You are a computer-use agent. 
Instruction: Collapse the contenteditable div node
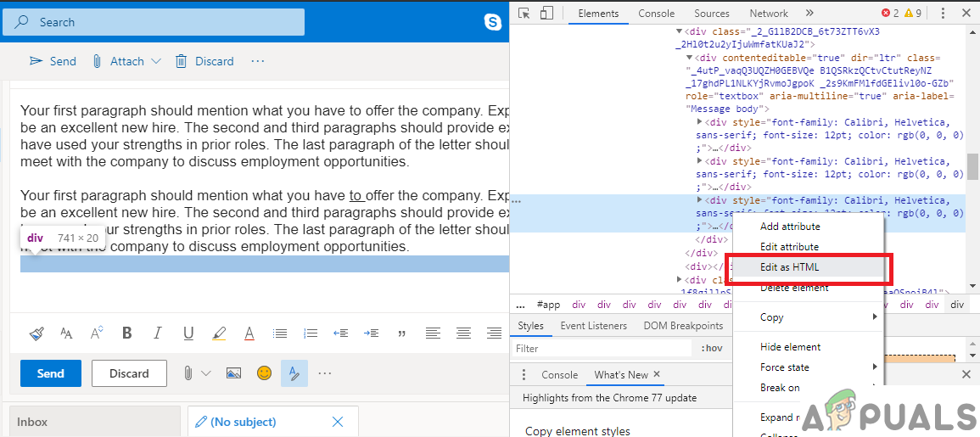(689, 58)
